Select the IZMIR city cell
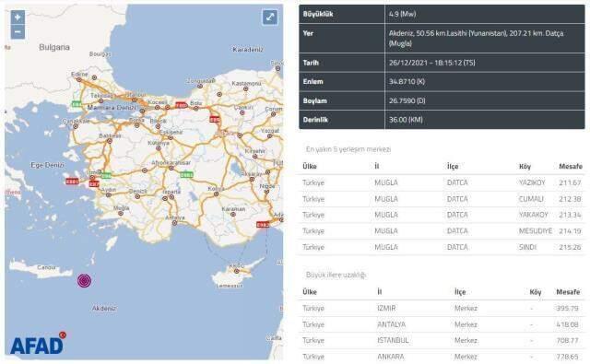 pos(386,308)
